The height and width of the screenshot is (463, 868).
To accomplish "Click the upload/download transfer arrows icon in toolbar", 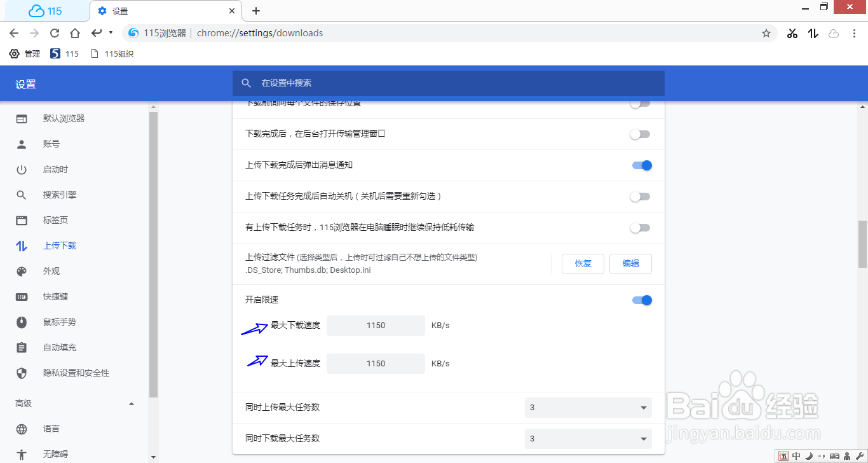I will [x=813, y=33].
